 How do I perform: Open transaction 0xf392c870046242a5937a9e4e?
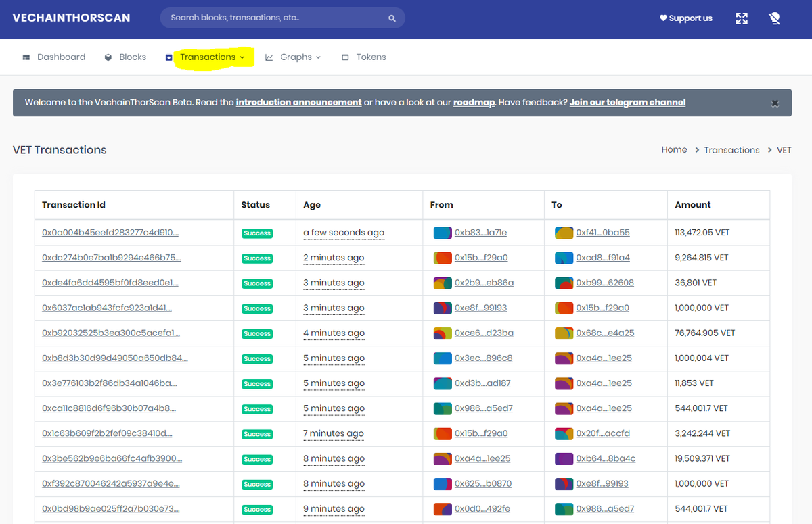[x=111, y=483]
